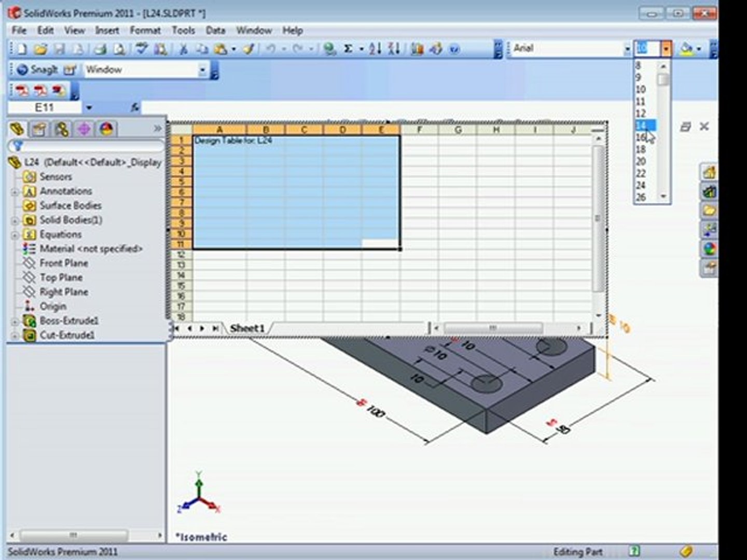The image size is (747, 560).
Task: Choose font size 14 in list
Action: pyautogui.click(x=645, y=125)
